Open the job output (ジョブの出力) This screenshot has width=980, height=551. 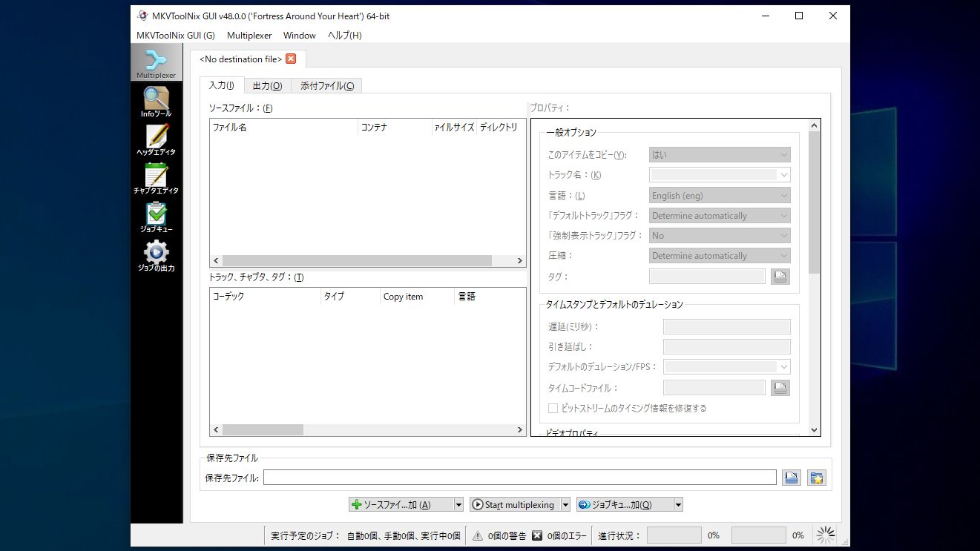click(x=156, y=256)
